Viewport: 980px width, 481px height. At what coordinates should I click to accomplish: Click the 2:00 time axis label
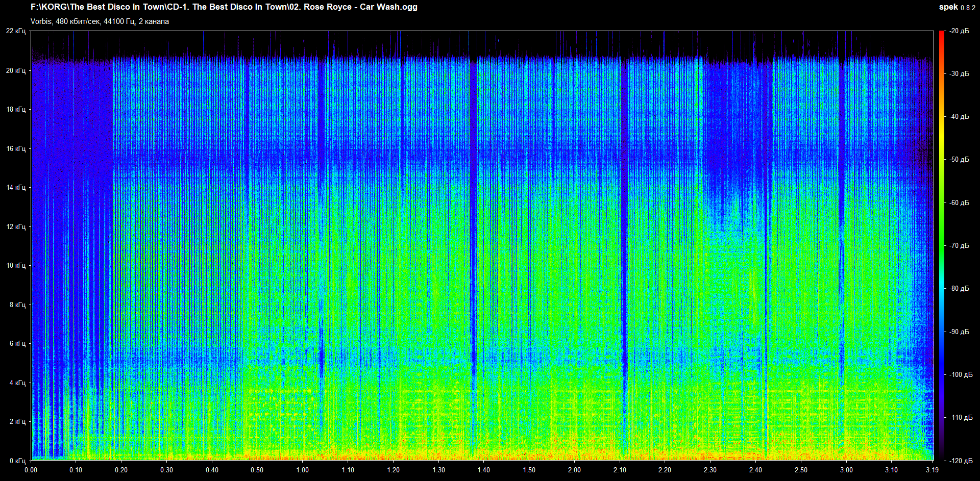[575, 470]
